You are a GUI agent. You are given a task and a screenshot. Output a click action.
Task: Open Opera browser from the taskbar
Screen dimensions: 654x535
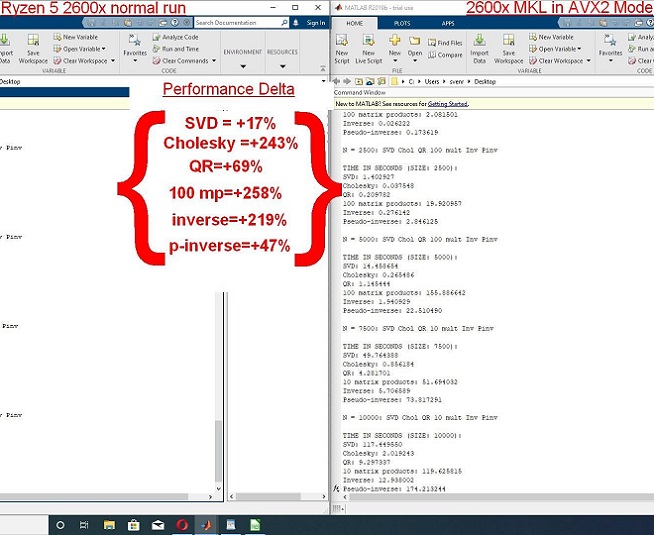click(x=184, y=525)
